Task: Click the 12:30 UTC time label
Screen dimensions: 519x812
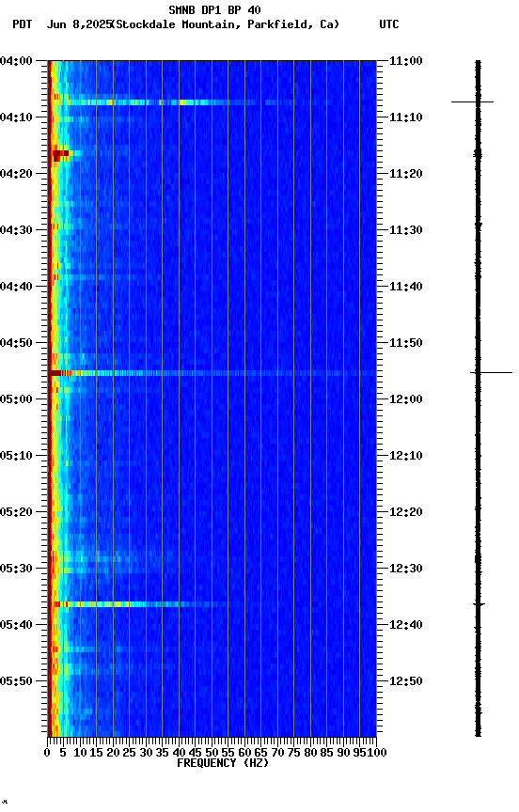Action: click(406, 569)
